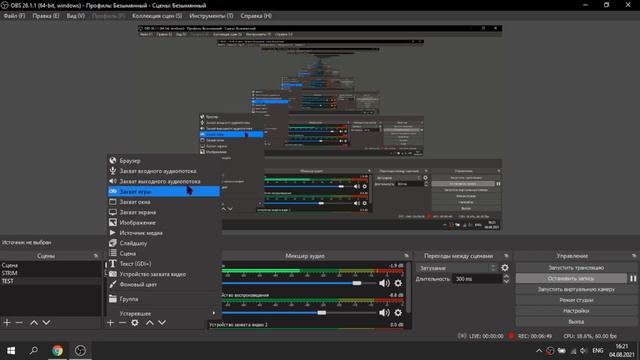Open Настройки from controls panel

[x=576, y=311]
